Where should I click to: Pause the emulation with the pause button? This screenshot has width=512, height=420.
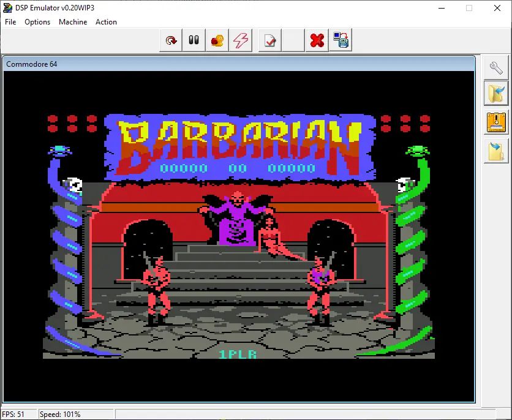pyautogui.click(x=194, y=40)
